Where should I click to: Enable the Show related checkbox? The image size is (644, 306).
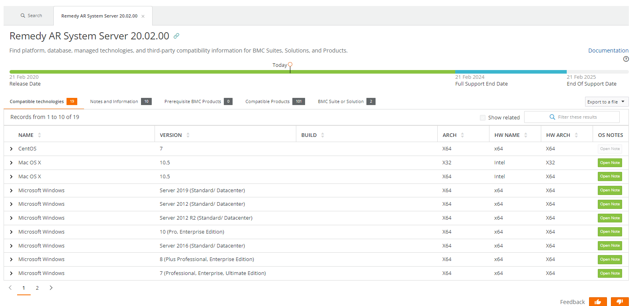point(483,117)
